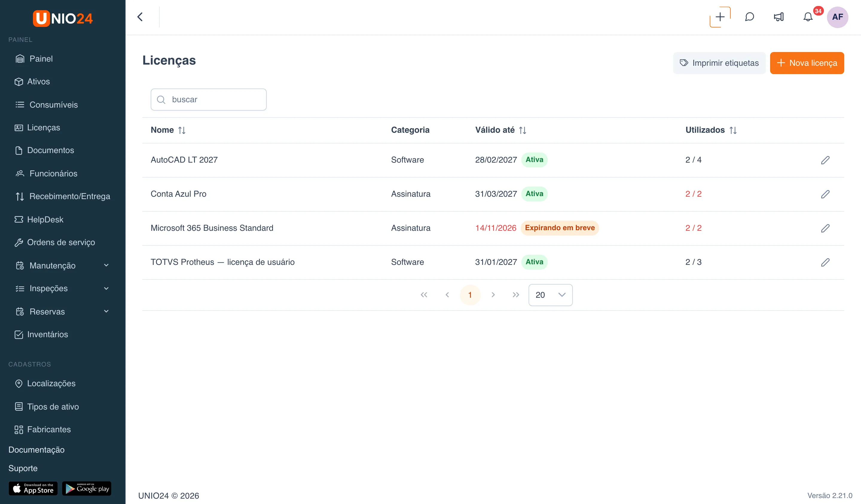Open the Suporte link
861x504 pixels.
[23, 468]
